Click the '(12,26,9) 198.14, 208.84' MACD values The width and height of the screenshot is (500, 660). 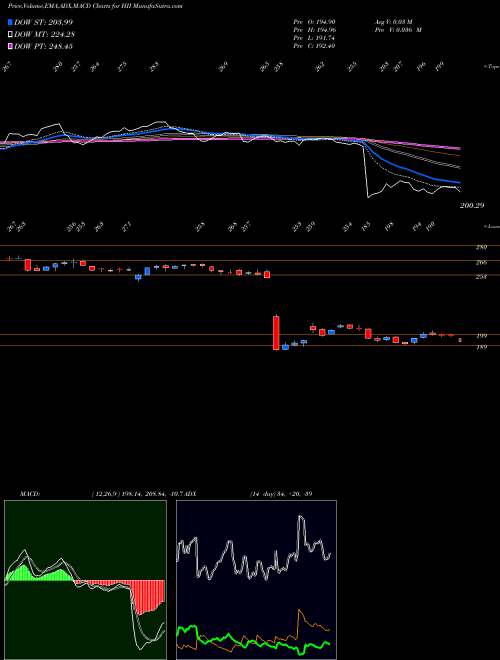130,494
